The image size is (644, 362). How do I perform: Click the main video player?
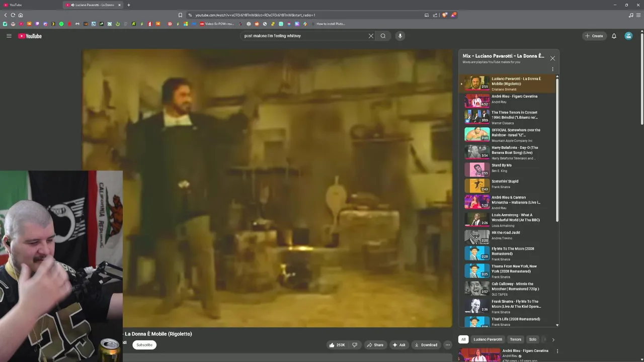pos(267,189)
